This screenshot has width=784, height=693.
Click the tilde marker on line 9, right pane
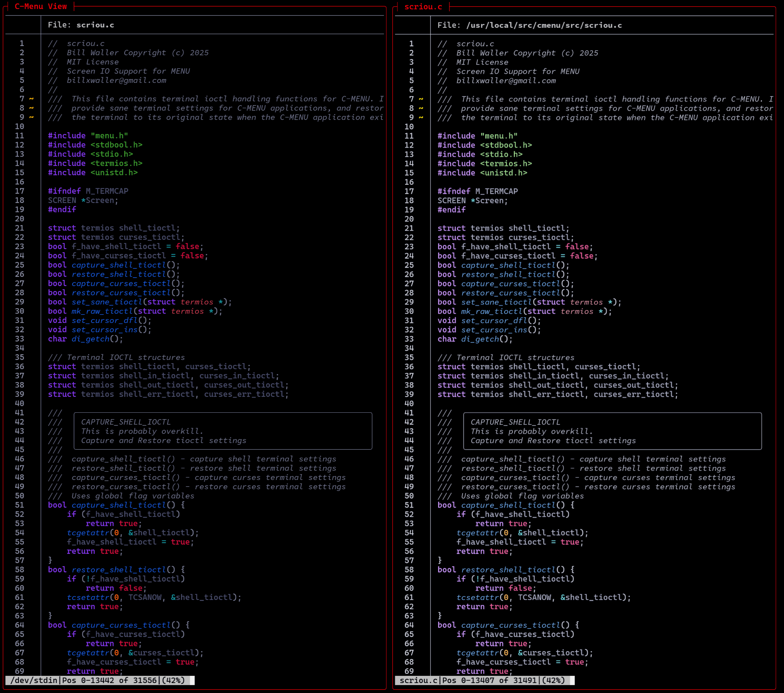tap(421, 118)
